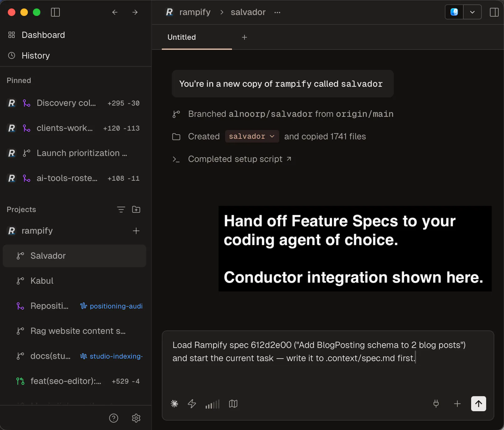
Task: Click the folder icon beside Created
Action: (176, 137)
